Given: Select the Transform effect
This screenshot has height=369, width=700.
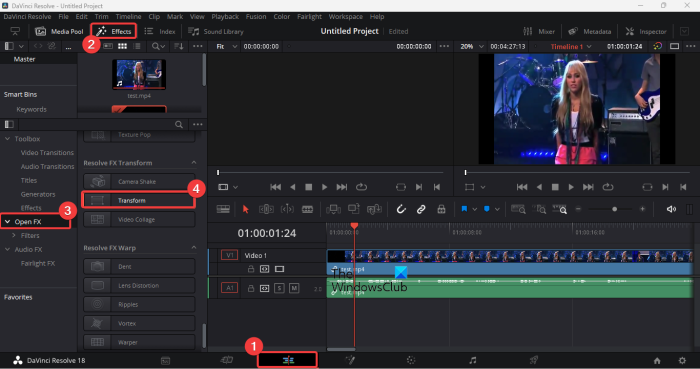Looking at the screenshot, I should coord(139,200).
